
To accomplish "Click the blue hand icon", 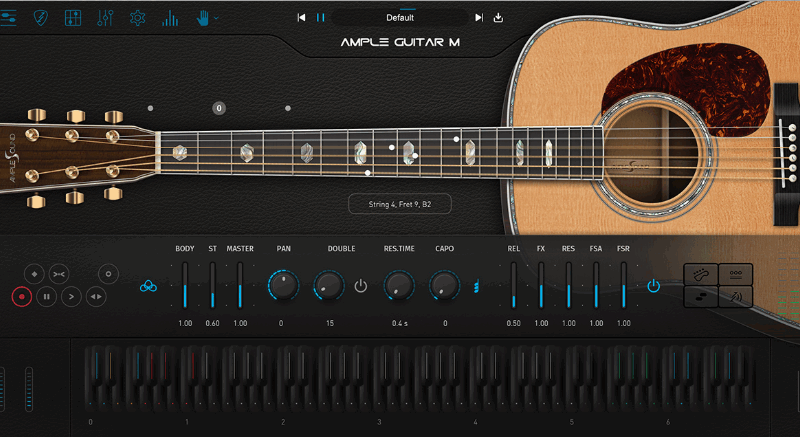I will coord(203,18).
